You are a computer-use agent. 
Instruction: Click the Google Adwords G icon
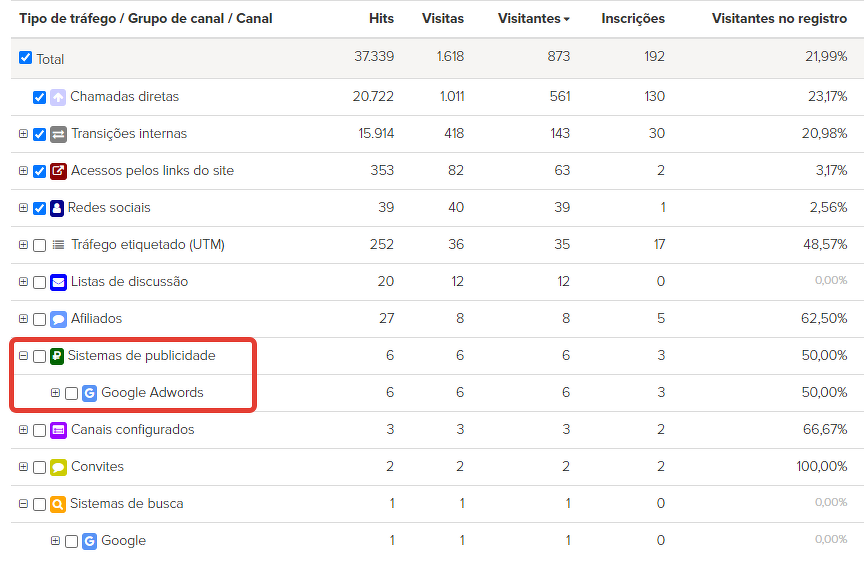89,393
